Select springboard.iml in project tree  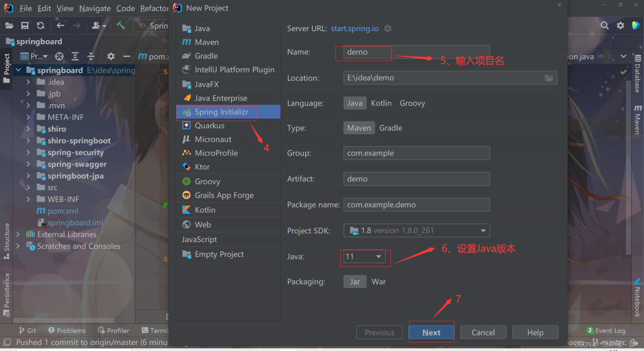(x=75, y=223)
